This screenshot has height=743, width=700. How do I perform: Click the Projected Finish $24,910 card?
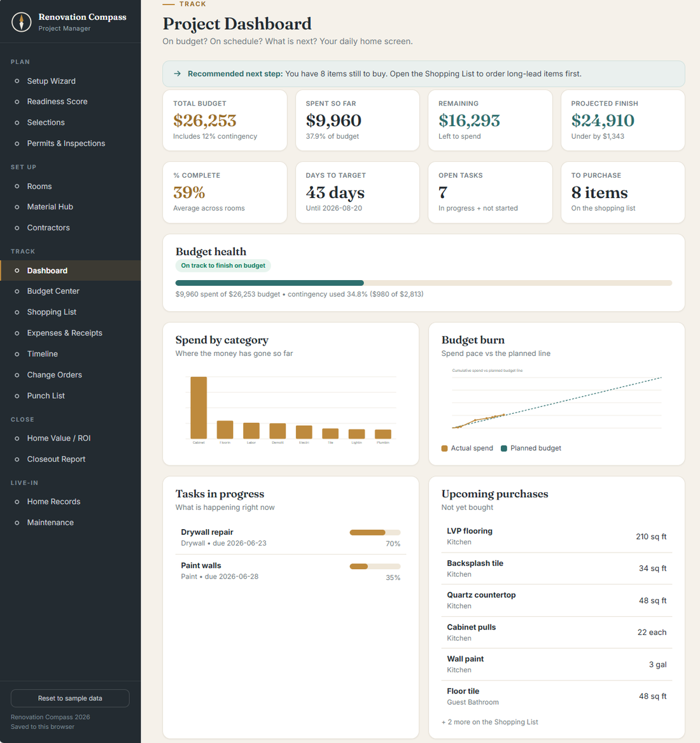[x=623, y=120]
